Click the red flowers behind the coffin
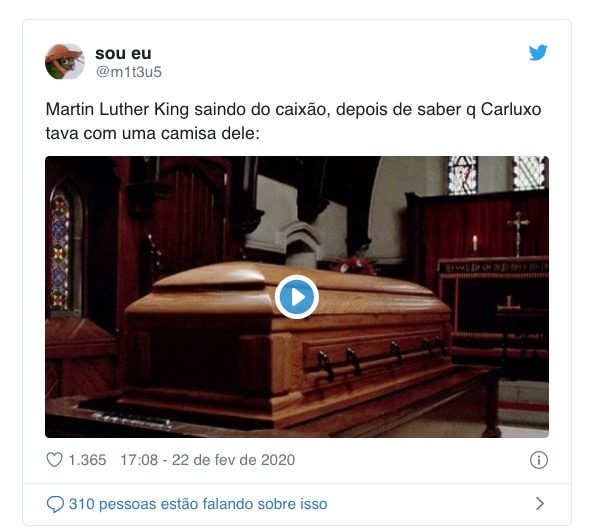The image size is (604, 530). tap(356, 265)
